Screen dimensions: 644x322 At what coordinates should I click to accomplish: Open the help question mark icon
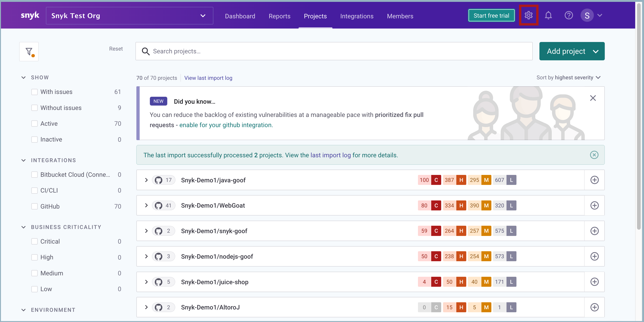568,16
